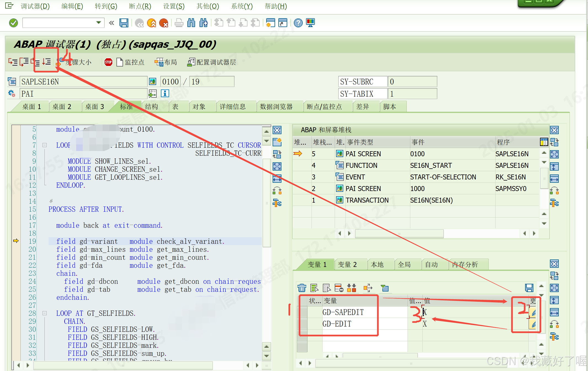Collapse the LOOP AT block at line 28
This screenshot has width=588, height=371.
[44, 313]
